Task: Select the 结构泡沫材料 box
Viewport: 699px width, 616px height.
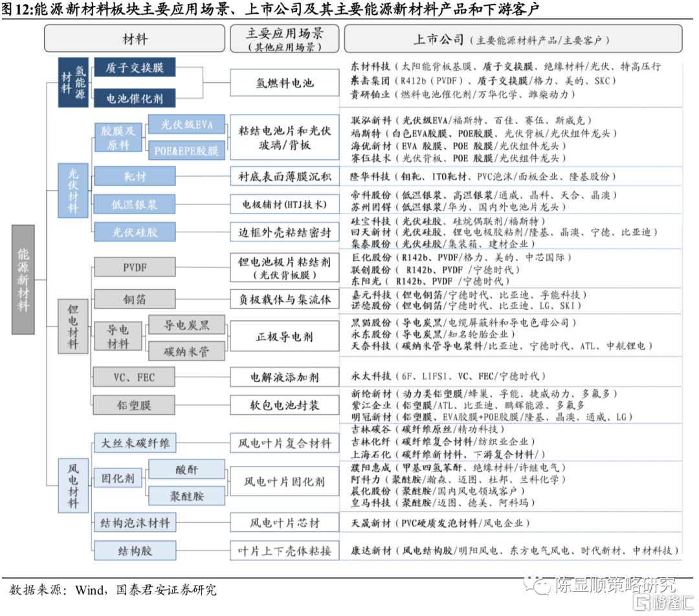Action: pyautogui.click(x=135, y=522)
